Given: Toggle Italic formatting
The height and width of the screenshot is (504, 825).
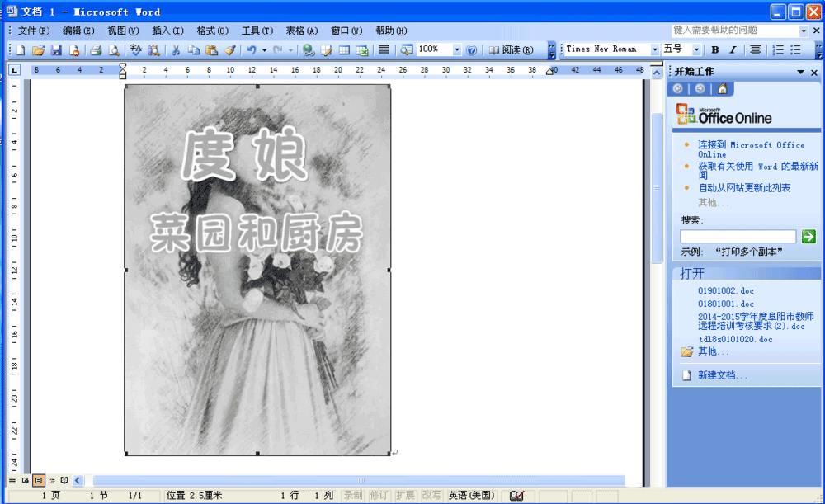Looking at the screenshot, I should click(733, 50).
